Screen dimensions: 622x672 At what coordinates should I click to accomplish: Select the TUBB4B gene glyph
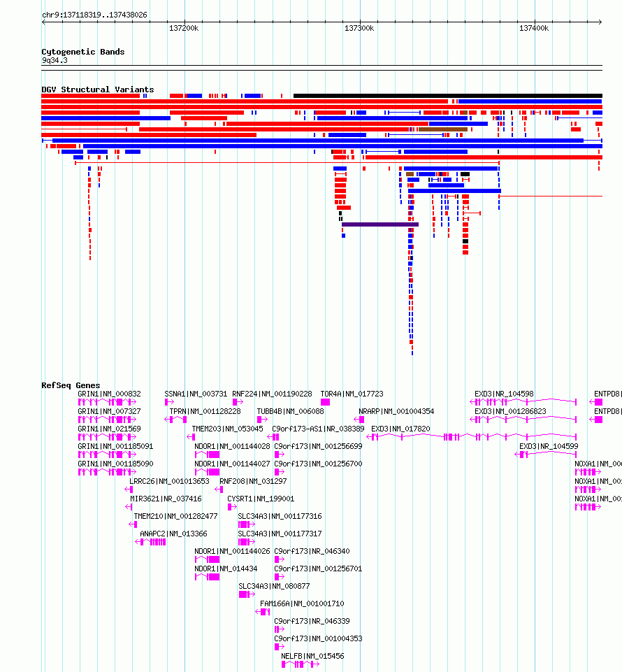pos(262,420)
